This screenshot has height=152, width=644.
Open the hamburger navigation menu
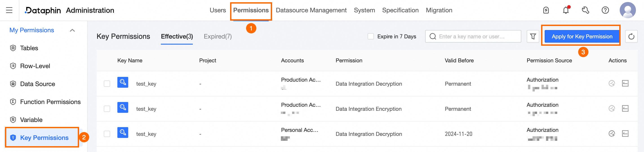click(9, 10)
